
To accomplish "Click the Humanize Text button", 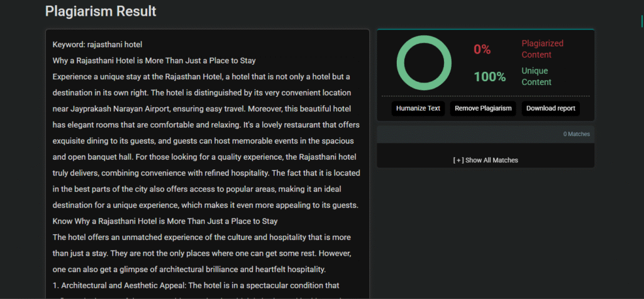I will click(418, 108).
